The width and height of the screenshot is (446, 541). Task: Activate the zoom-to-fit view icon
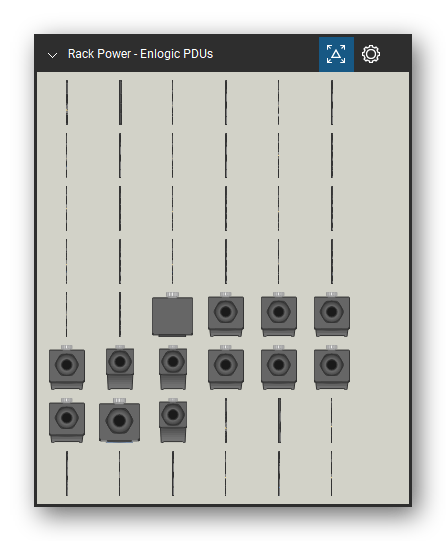coord(336,54)
